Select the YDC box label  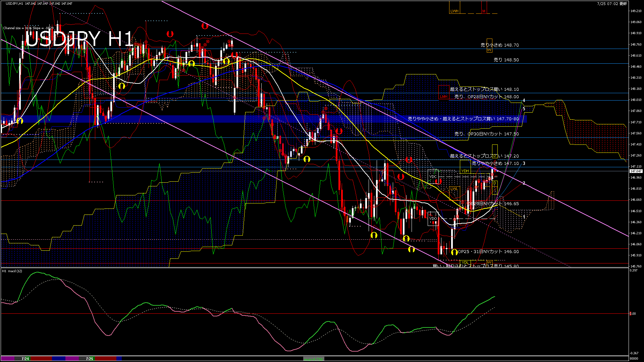433,177
